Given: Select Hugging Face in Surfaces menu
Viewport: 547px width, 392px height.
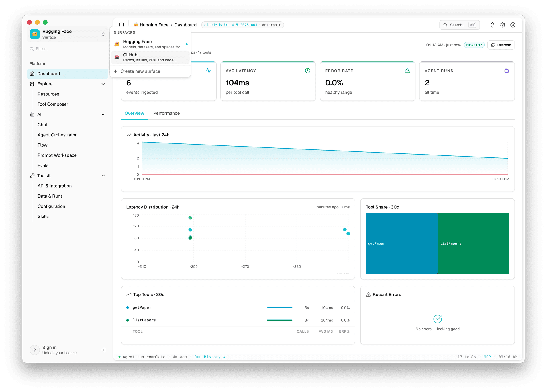Looking at the screenshot, I should tap(150, 44).
